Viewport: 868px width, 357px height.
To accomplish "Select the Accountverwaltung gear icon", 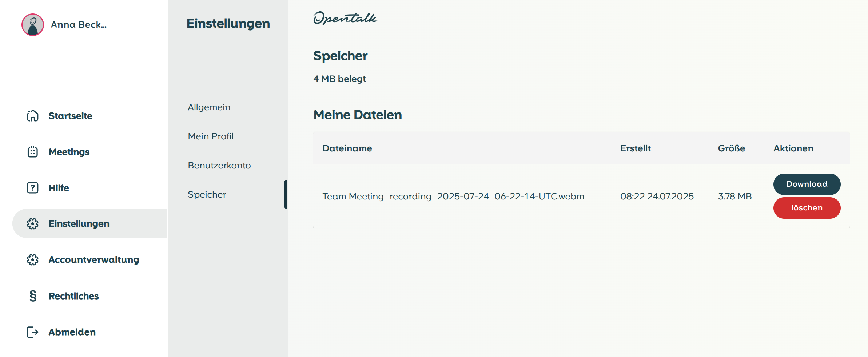I will click(32, 259).
